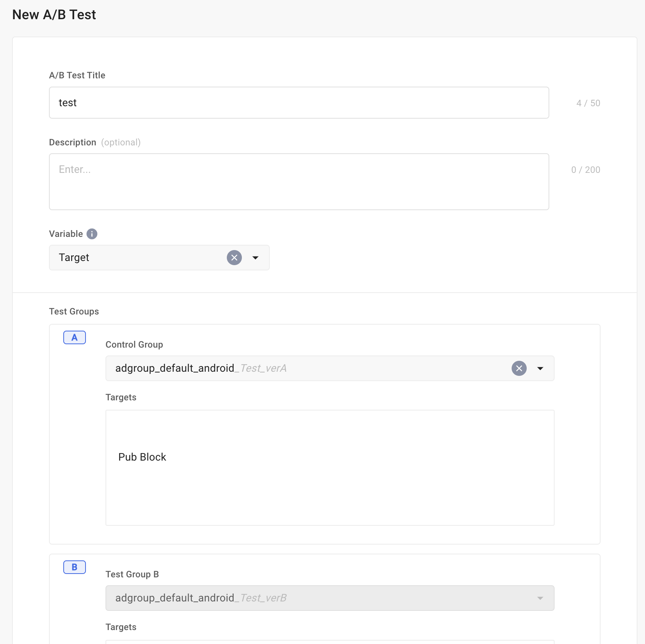Viewport: 645px width, 644px height.
Task: Select the Pub Block target entry
Action: (x=142, y=444)
